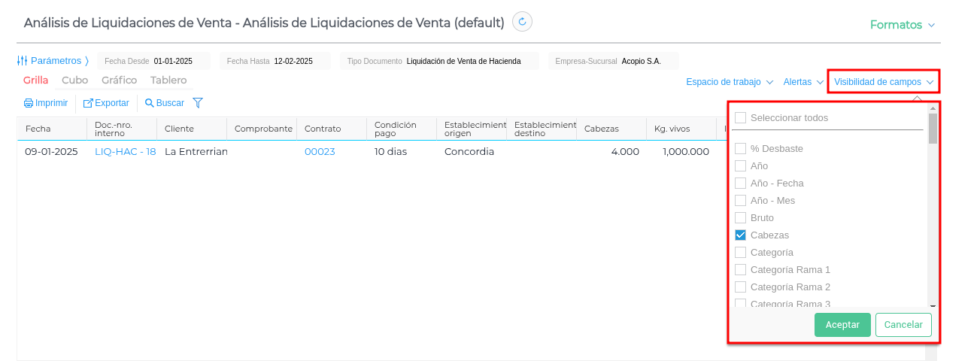
Task: Click the refresh icon beside the title
Action: click(522, 22)
